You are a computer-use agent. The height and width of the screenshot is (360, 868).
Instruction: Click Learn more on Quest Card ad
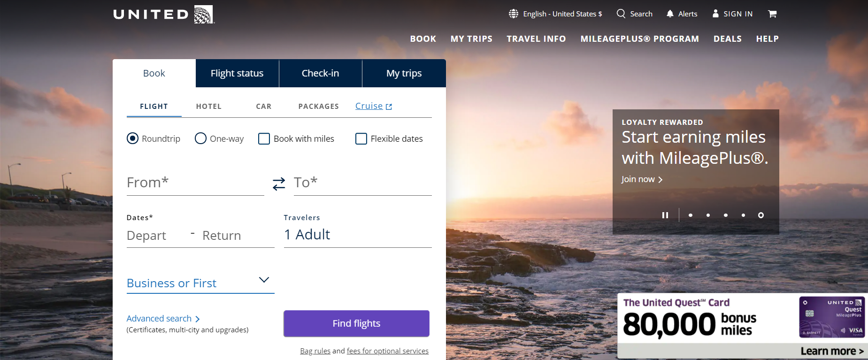pyautogui.click(x=832, y=351)
